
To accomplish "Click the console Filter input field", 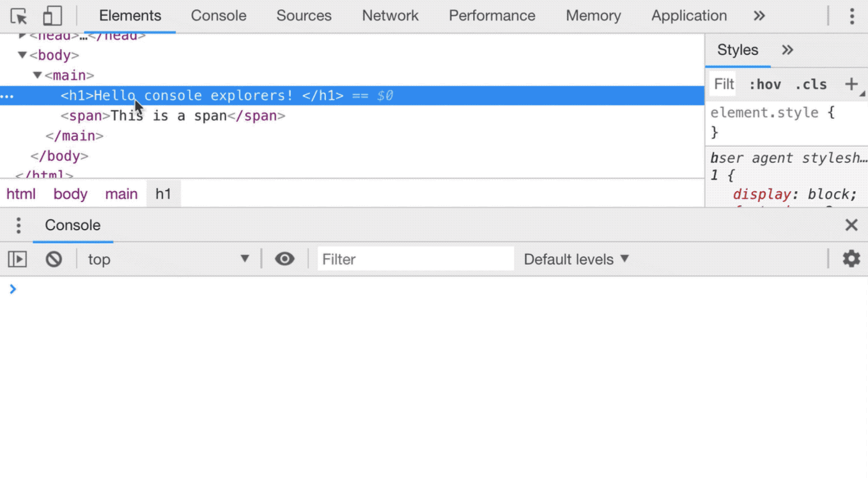I will pyautogui.click(x=415, y=259).
